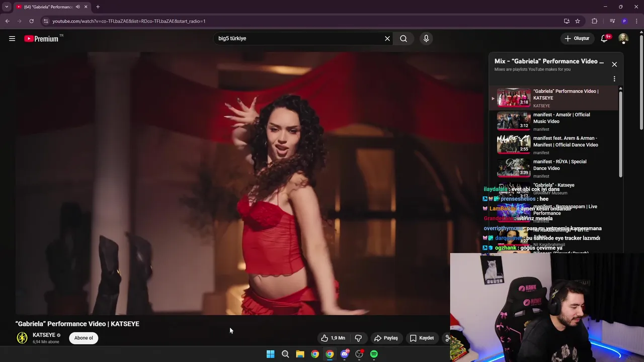Dislike the video with thumbs down
Screen dimensions: 644x362
358,338
